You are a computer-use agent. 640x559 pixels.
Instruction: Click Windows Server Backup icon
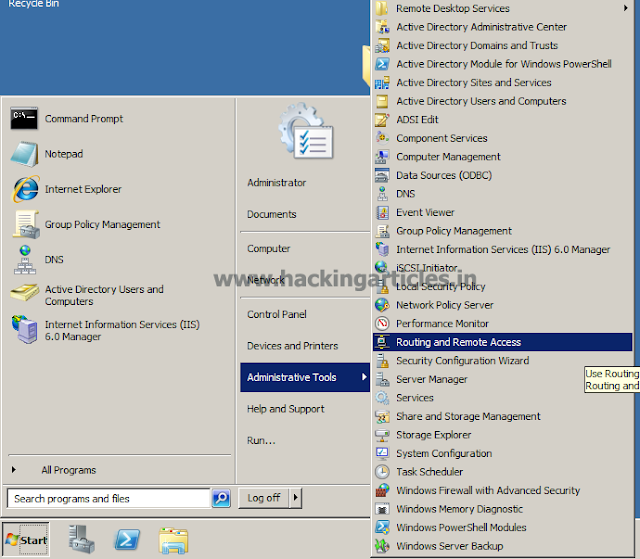coord(382,546)
